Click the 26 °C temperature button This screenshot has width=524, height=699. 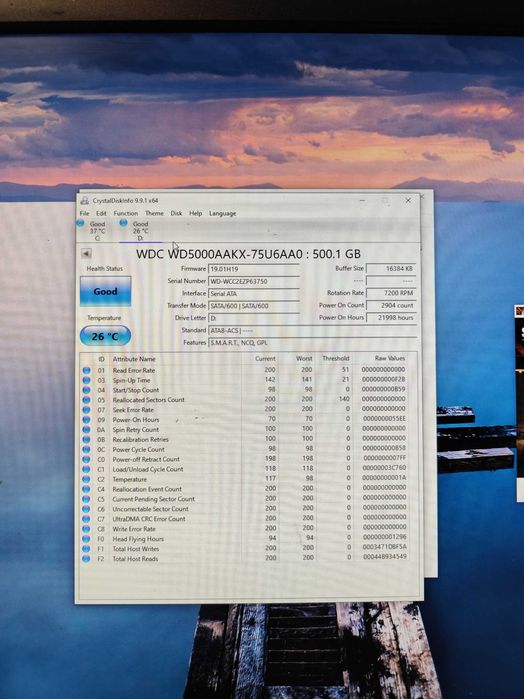coord(105,336)
